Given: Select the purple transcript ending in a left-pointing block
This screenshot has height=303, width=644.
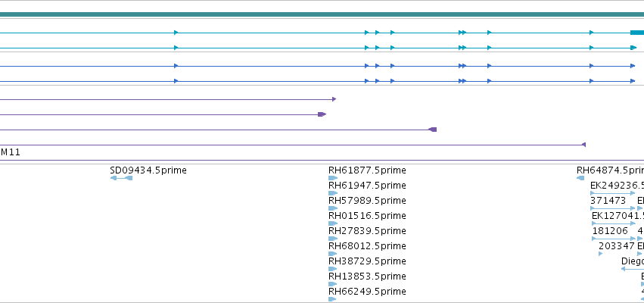Looking at the screenshot, I should pos(218,130).
